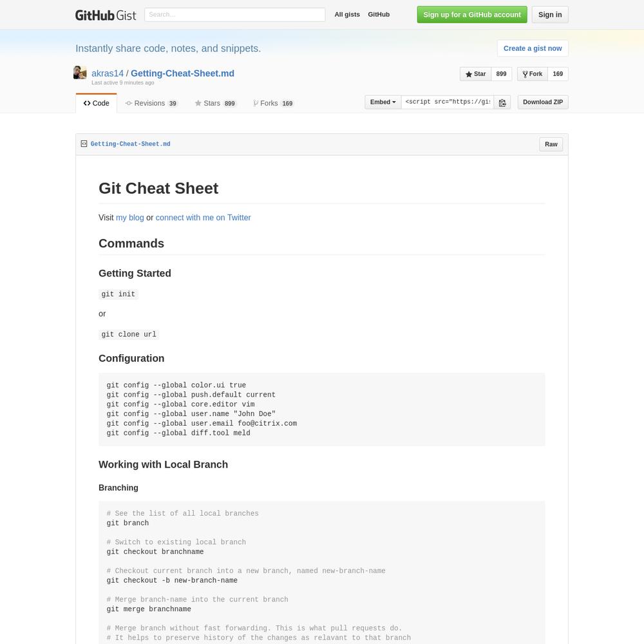Star this gist
The height and width of the screenshot is (644, 644).
475,74
